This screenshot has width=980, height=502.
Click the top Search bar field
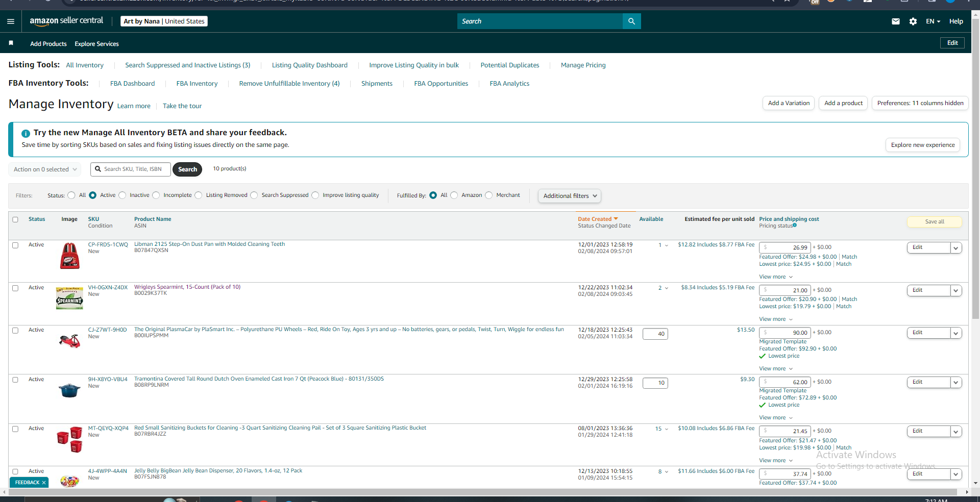point(540,21)
